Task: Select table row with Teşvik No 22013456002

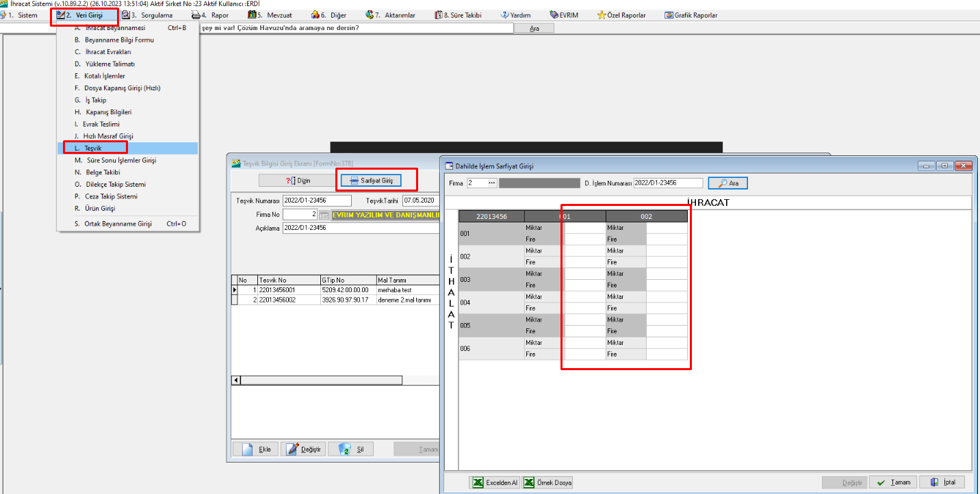Action: pos(336,300)
